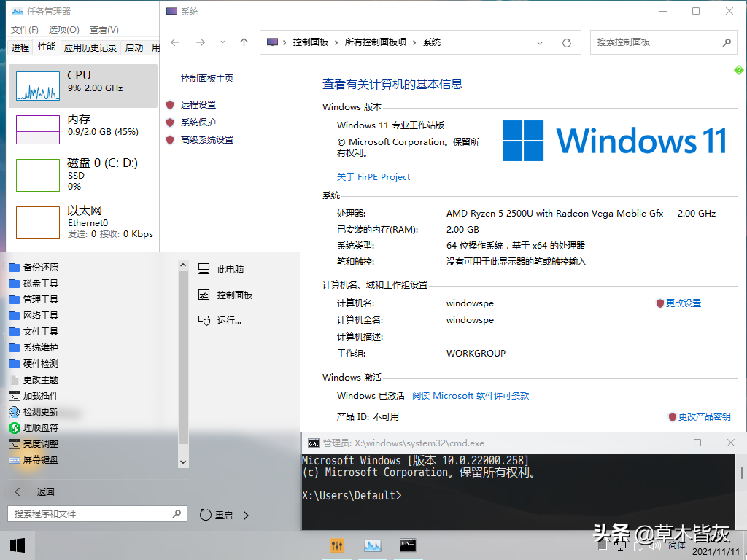Screen dimensions: 747x560
Task: Open 高级系统设置 link
Action: tap(206, 140)
